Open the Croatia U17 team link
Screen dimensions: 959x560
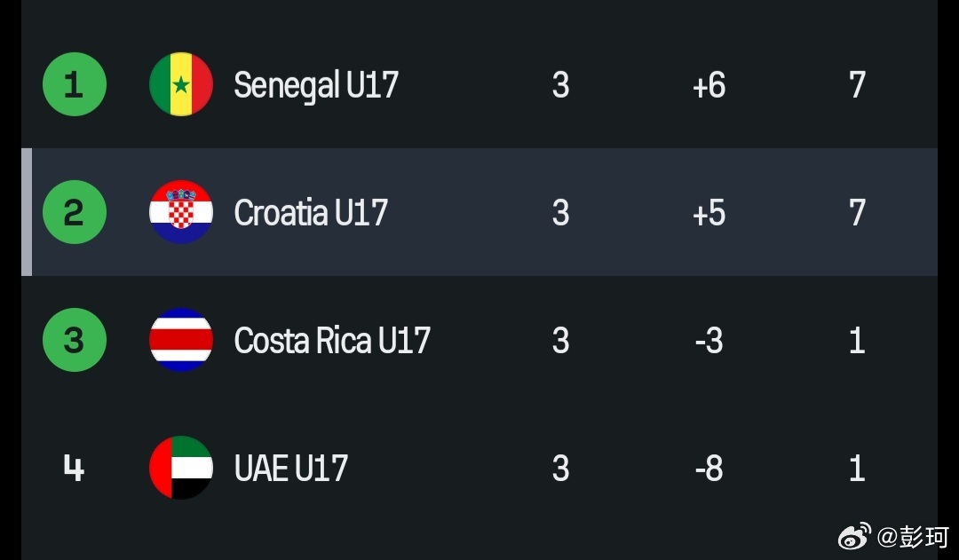pyautogui.click(x=311, y=213)
